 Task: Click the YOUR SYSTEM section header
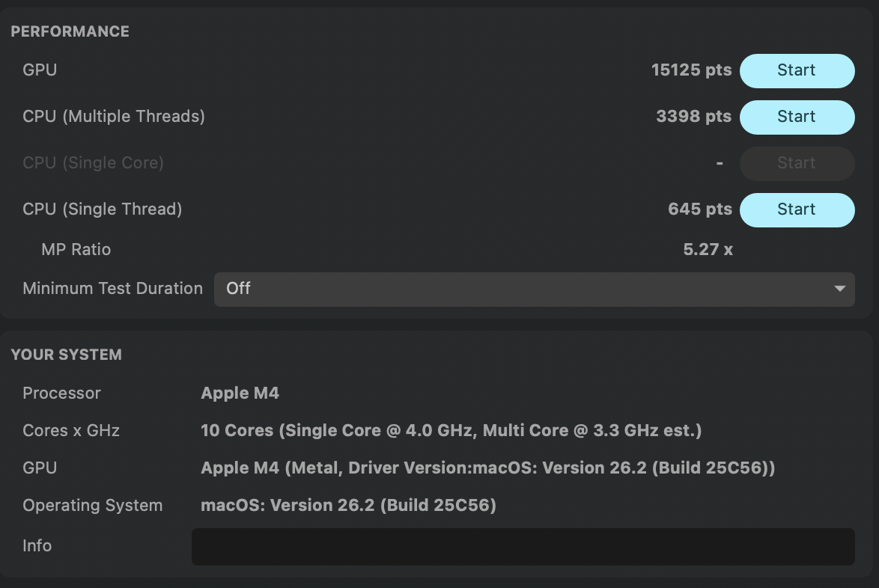pyautogui.click(x=66, y=355)
